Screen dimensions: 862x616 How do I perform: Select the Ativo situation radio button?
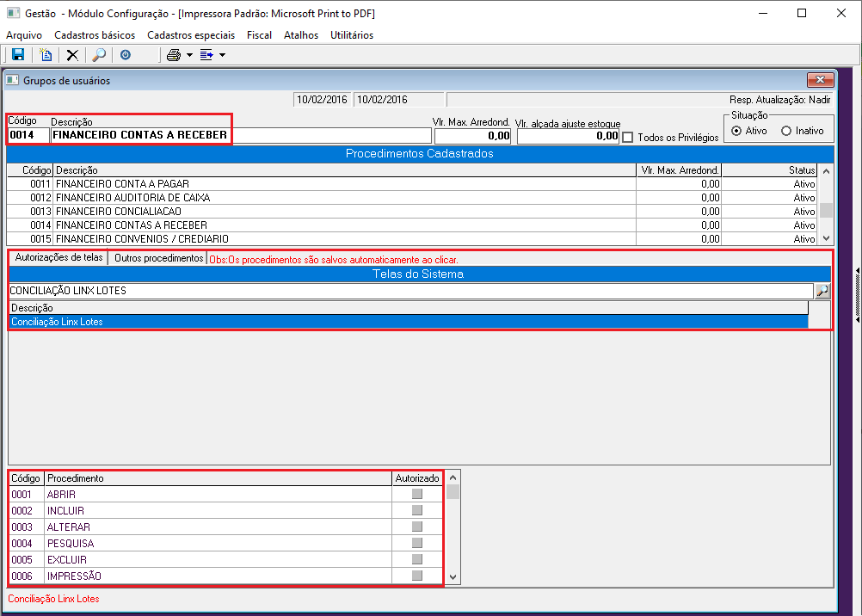[x=736, y=131]
